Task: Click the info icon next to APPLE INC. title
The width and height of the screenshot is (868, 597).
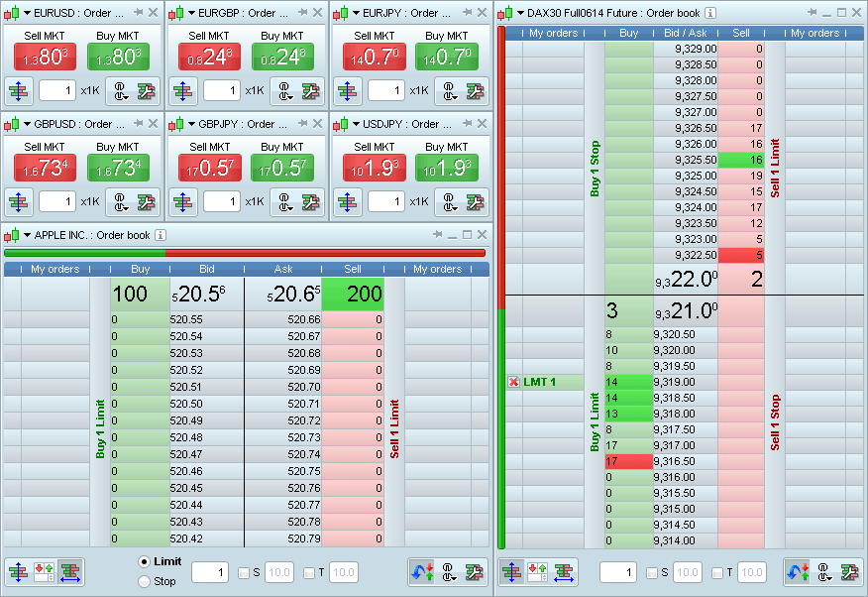Action: click(161, 236)
